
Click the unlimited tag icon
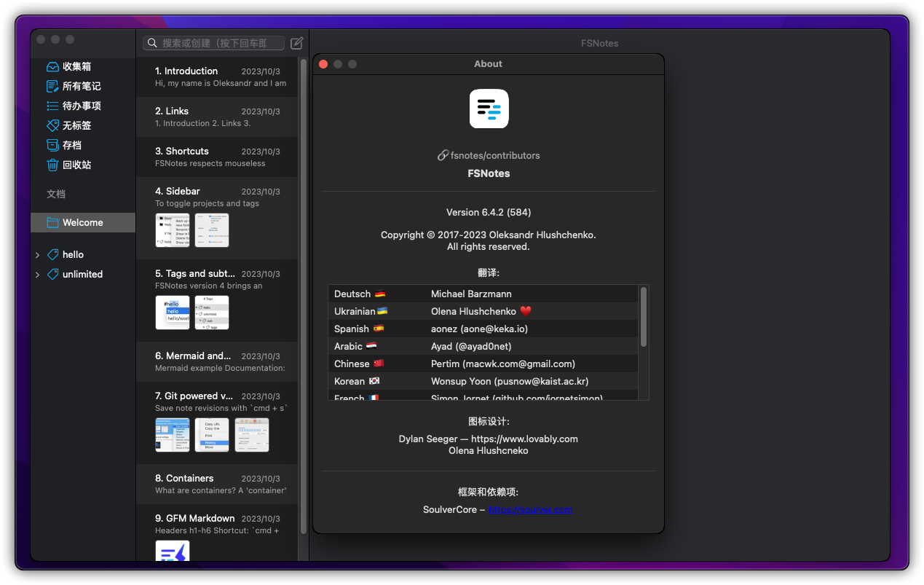[52, 274]
